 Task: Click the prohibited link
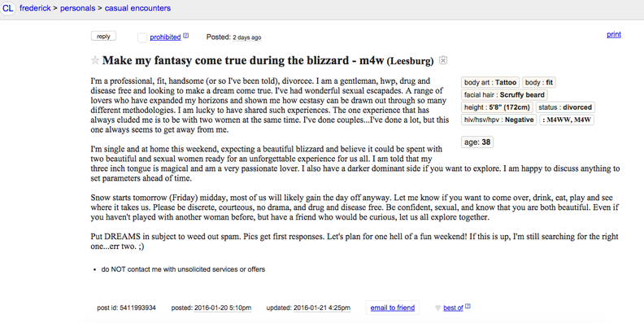point(165,37)
